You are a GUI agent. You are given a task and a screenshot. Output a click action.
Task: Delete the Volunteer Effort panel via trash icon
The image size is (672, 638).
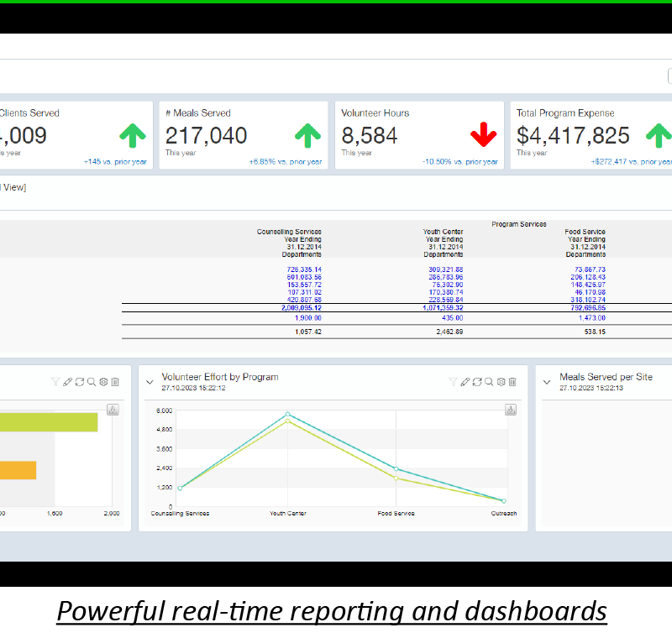point(512,382)
